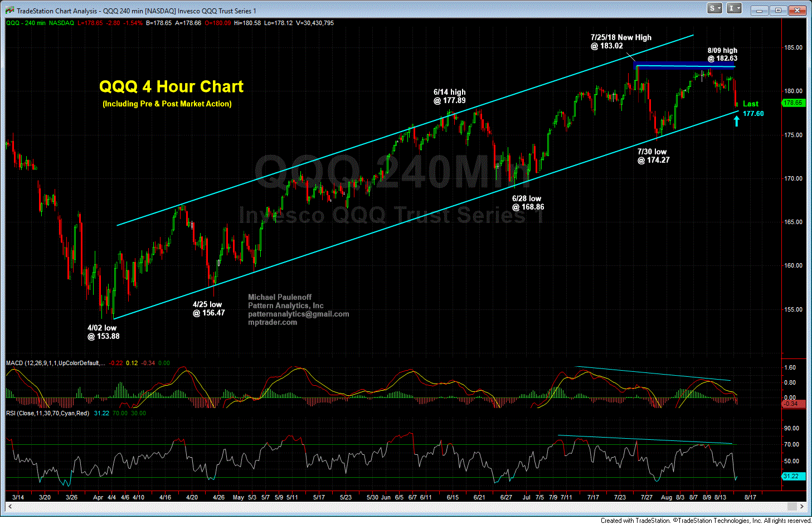Image resolution: width=812 pixels, height=524 pixels.
Task: Click the 8/17 date on time axis
Action: pos(750,497)
